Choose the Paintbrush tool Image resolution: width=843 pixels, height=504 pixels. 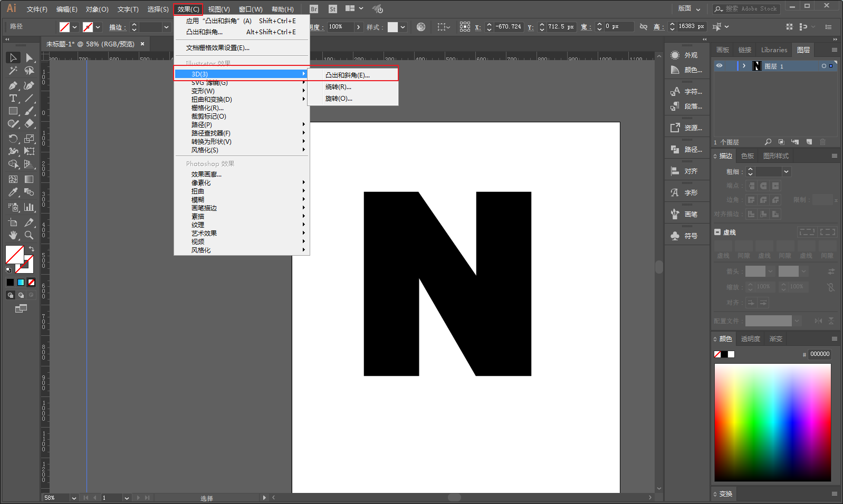click(x=29, y=111)
